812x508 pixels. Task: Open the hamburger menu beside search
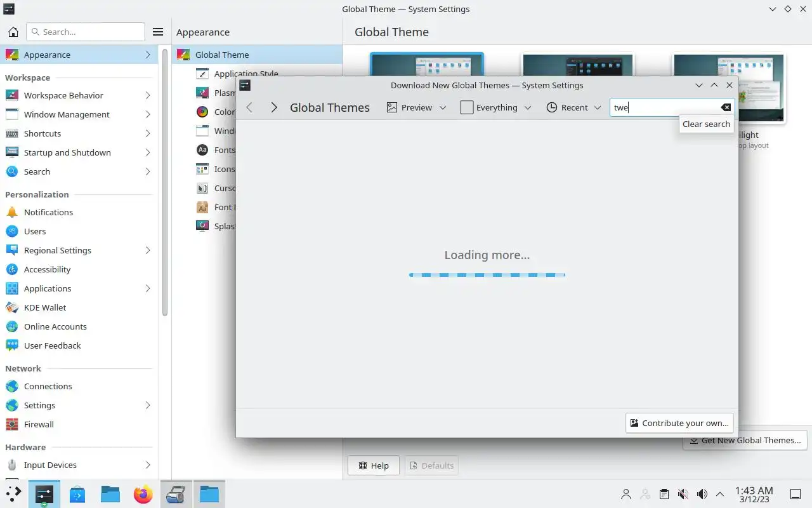pyautogui.click(x=158, y=32)
